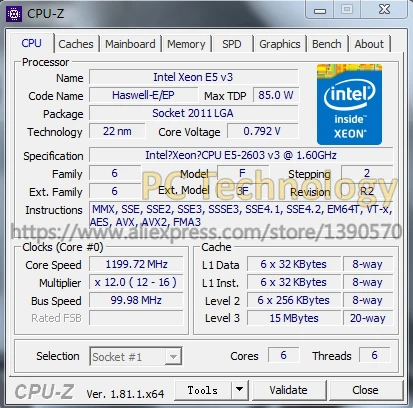Open the Tools dropdown arrow
Viewport: 413px width, 408px height.
coord(239,390)
